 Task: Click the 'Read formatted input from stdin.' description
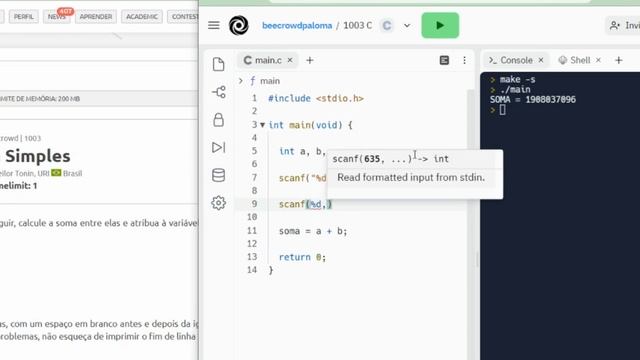click(x=411, y=178)
